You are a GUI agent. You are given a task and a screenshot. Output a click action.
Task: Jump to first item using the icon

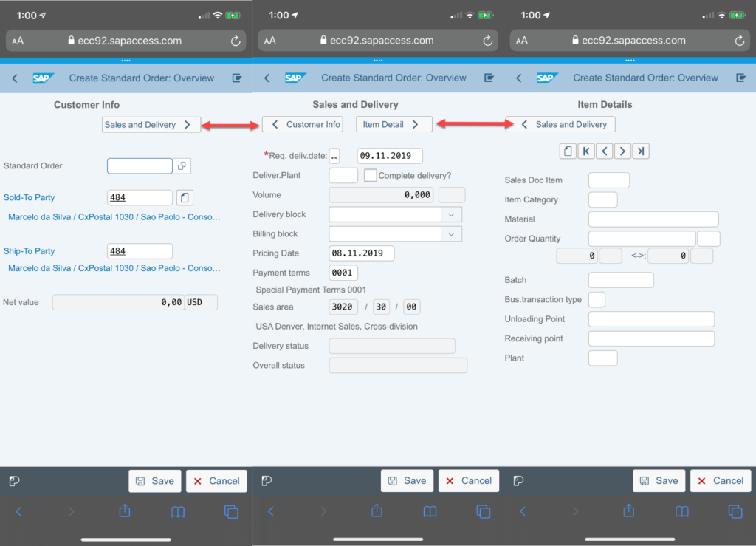pos(586,151)
